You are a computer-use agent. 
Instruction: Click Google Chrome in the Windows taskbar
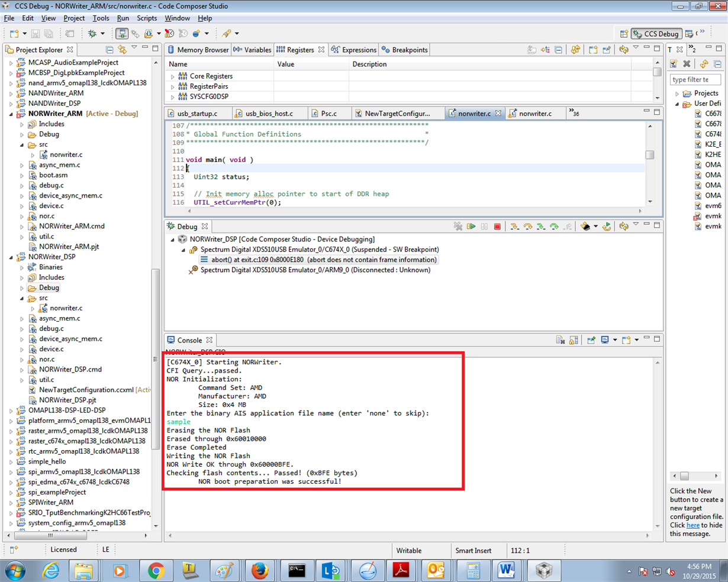tap(156, 571)
